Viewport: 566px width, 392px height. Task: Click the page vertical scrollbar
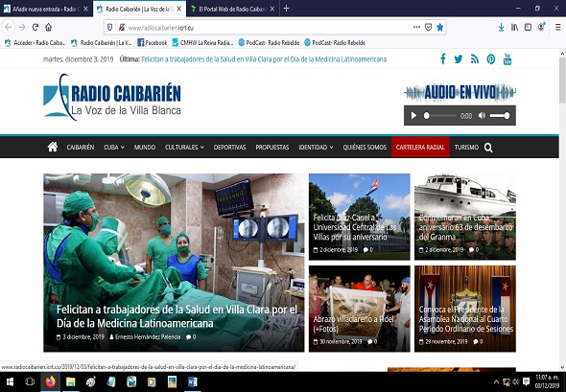(x=562, y=81)
